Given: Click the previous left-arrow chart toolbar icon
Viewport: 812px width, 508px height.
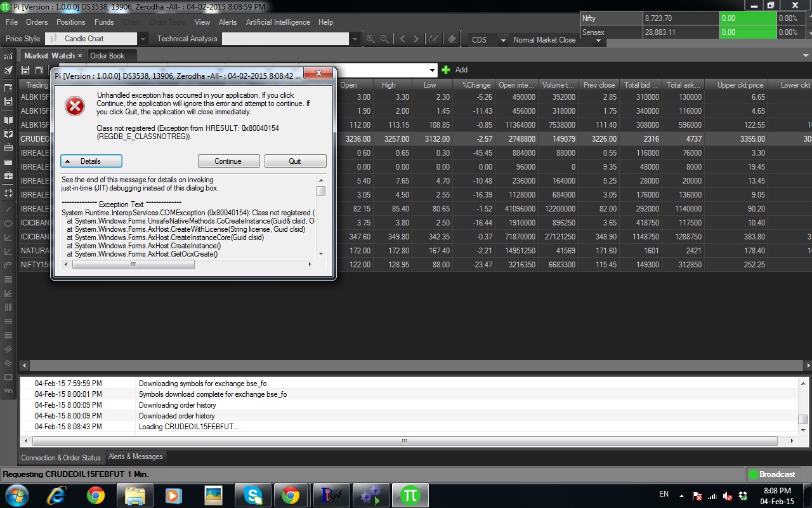Looking at the screenshot, I should click(x=402, y=39).
